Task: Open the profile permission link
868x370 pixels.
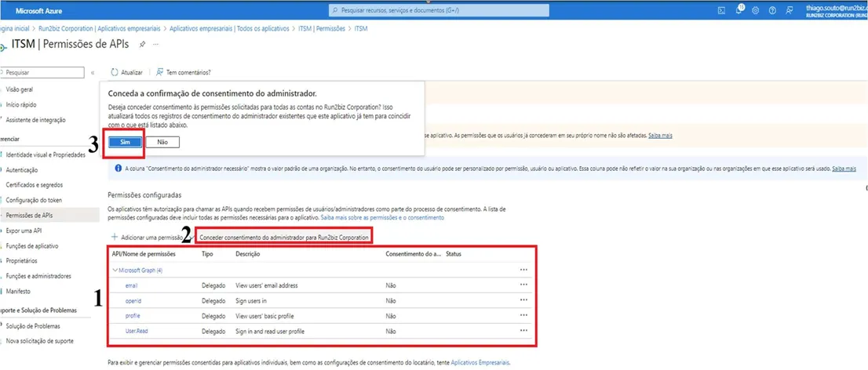Action: (133, 316)
